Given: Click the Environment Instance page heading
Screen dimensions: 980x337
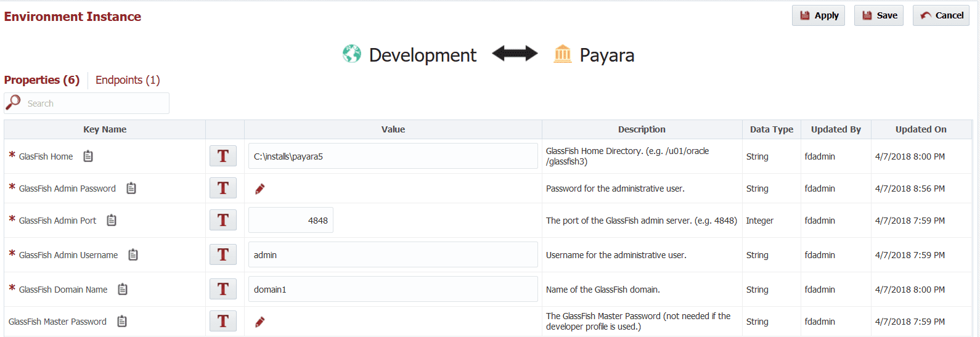Looking at the screenshot, I should [73, 17].
